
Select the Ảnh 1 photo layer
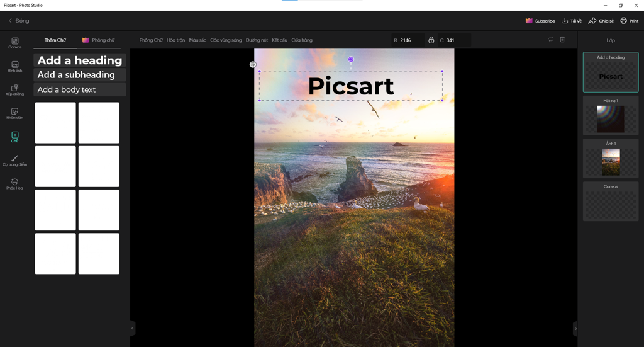611,158
